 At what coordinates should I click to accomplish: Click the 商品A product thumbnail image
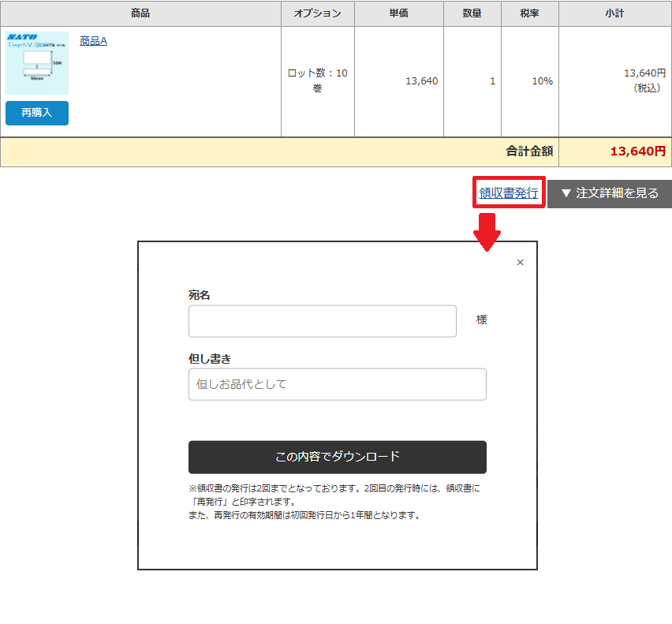pyautogui.click(x=37, y=63)
